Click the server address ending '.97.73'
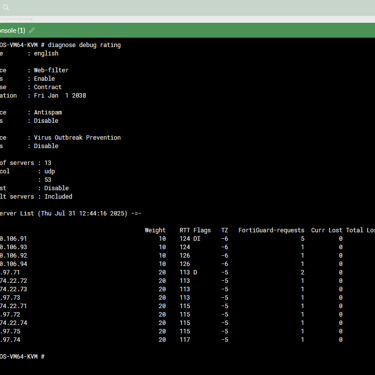This screenshot has width=375, height=375. click(x=10, y=298)
